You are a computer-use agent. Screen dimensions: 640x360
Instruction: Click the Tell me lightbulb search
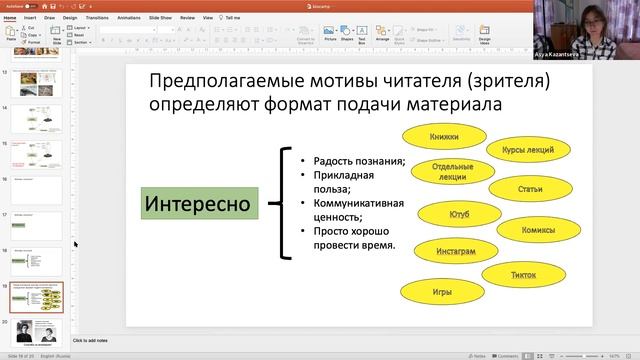click(x=229, y=18)
